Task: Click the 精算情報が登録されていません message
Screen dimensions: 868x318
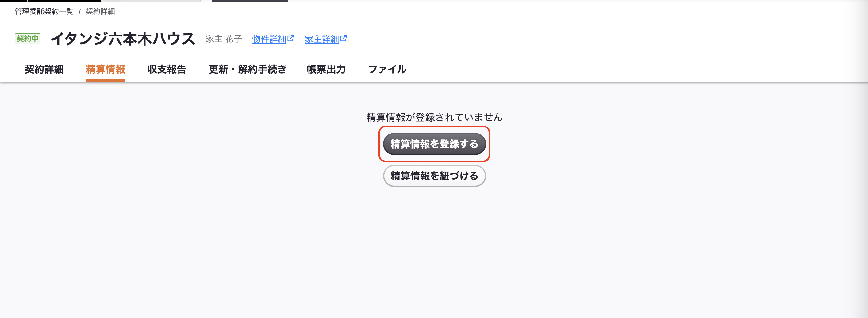Action: [434, 117]
